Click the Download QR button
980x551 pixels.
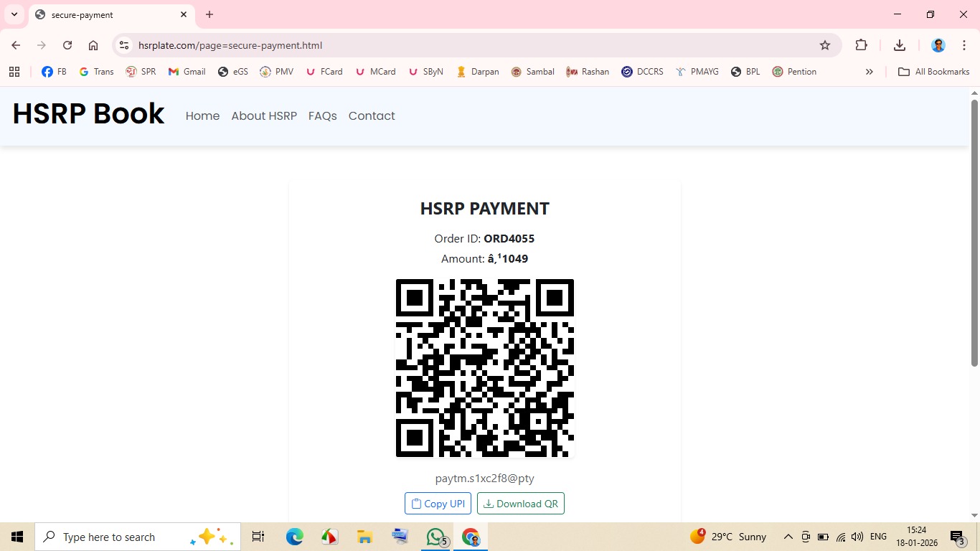(x=521, y=504)
